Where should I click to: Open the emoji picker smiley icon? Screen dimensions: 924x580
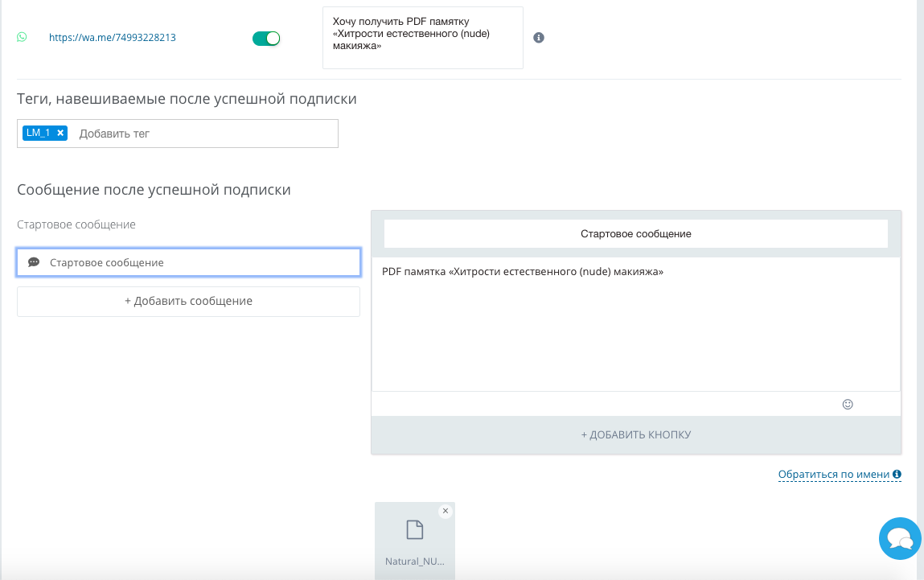[x=848, y=405]
